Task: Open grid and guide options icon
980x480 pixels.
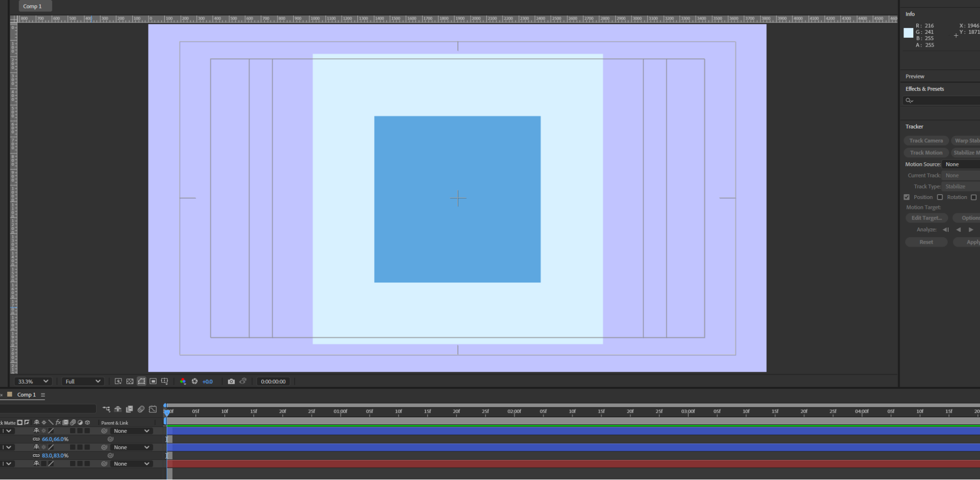Action: (165, 381)
